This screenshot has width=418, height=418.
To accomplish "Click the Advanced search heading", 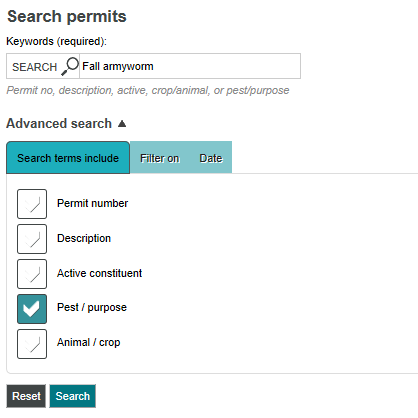I will click(x=59, y=124).
